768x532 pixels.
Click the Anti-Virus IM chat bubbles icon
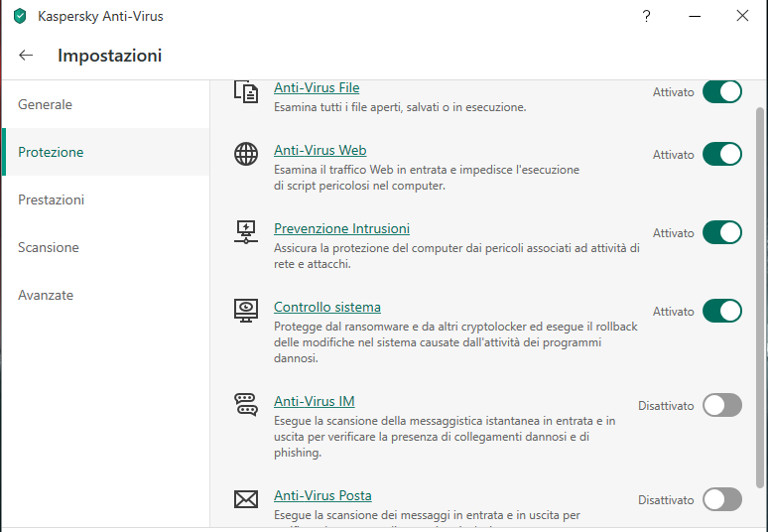245,404
